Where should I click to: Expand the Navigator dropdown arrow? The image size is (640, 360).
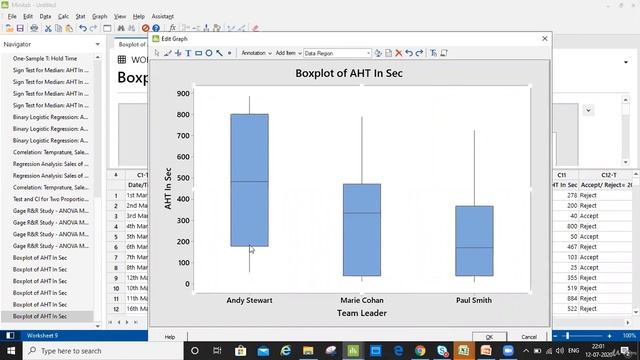98,44
